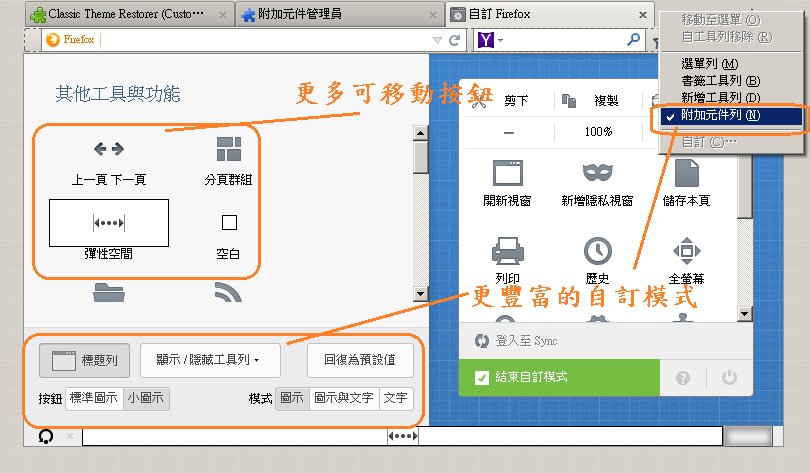Click the small X in add-on bar
This screenshot has width=810, height=473.
(x=70, y=436)
